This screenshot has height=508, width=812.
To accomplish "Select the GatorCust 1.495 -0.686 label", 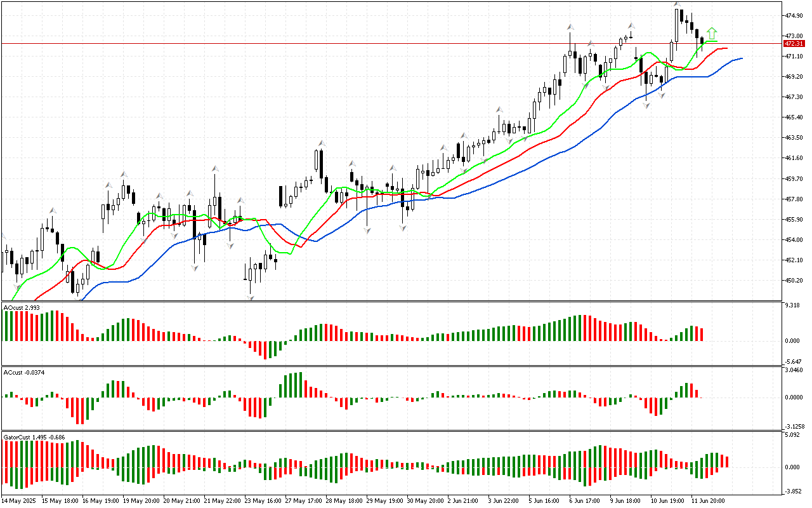I will (34, 437).
